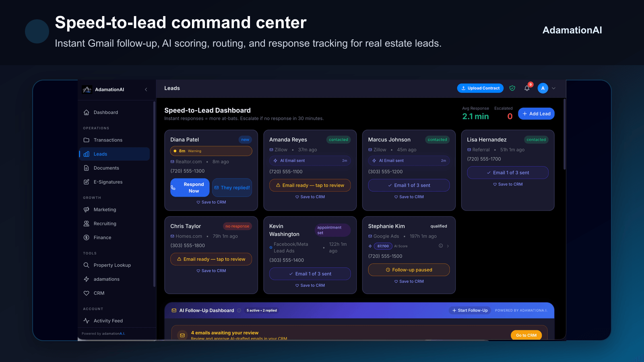This screenshot has height=362, width=644.
Task: Click the Add Lead button
Action: click(536, 114)
